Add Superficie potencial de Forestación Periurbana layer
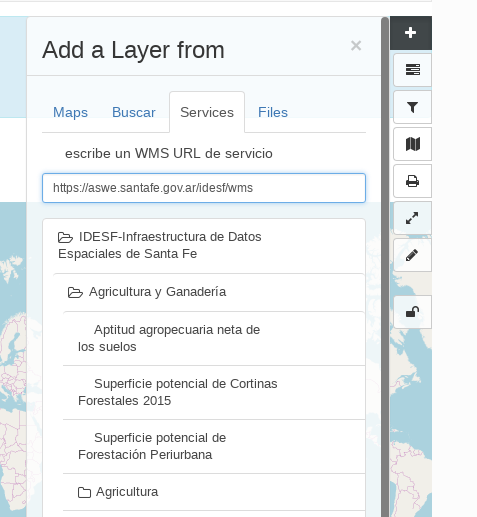 click(x=214, y=446)
